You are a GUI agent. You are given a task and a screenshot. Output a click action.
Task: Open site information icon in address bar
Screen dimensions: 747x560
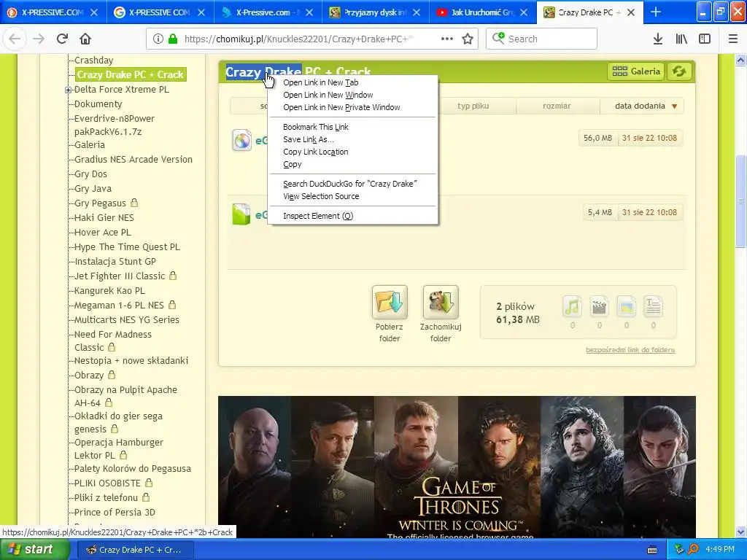tap(158, 39)
